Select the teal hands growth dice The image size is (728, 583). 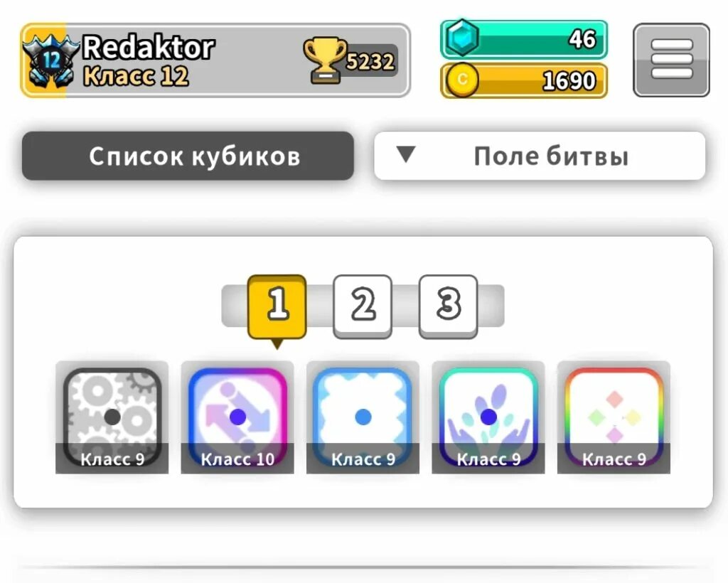point(488,417)
